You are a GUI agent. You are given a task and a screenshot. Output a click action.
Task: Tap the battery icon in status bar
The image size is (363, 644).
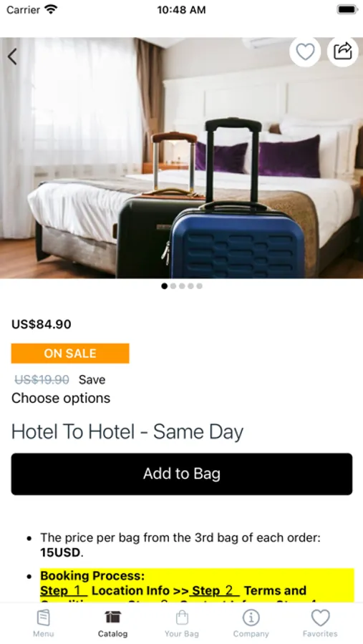347,9
